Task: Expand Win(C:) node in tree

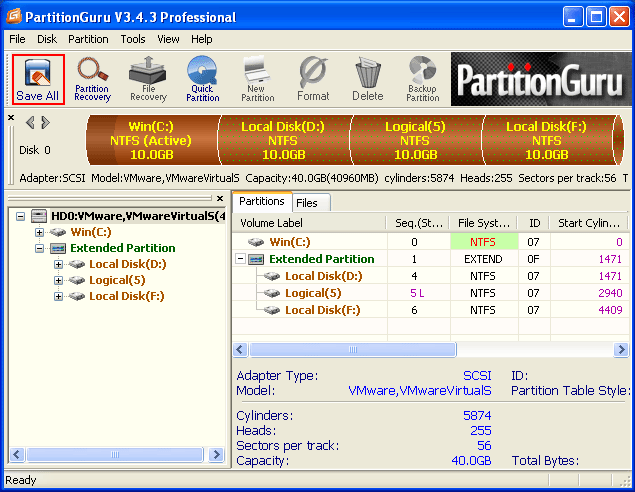Action: click(39, 232)
